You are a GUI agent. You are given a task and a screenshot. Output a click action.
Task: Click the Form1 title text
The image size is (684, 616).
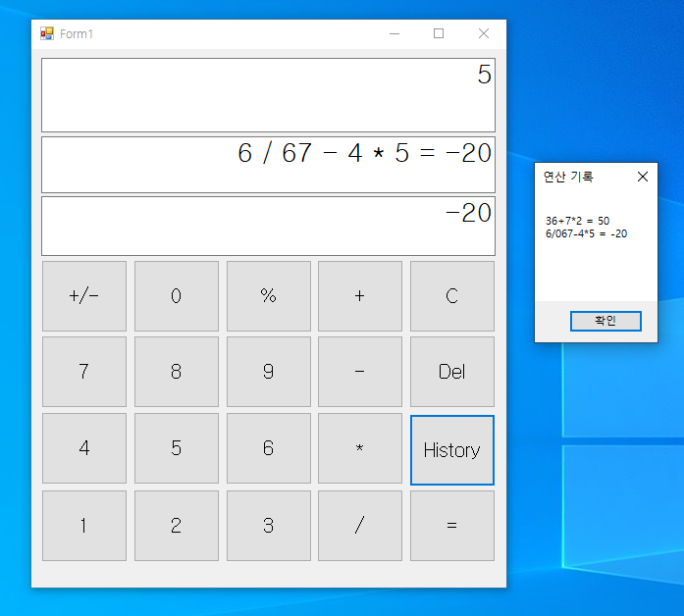tap(77, 34)
